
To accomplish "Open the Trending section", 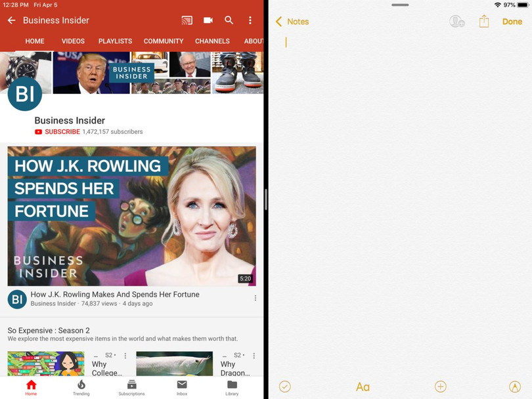I will [81, 387].
